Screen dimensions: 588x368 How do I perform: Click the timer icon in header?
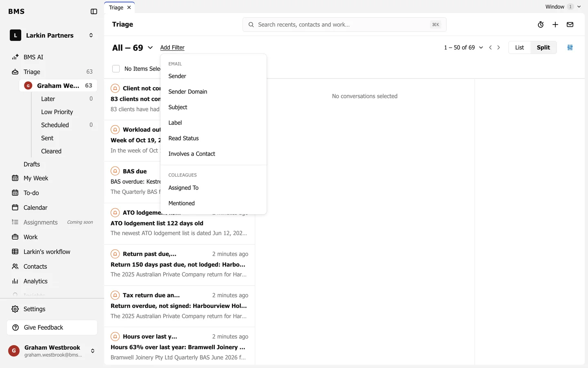tap(541, 25)
